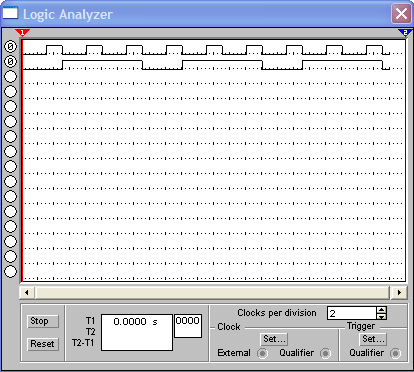The width and height of the screenshot is (414, 372).
Task: Click the 'External' label text
Action: [234, 353]
